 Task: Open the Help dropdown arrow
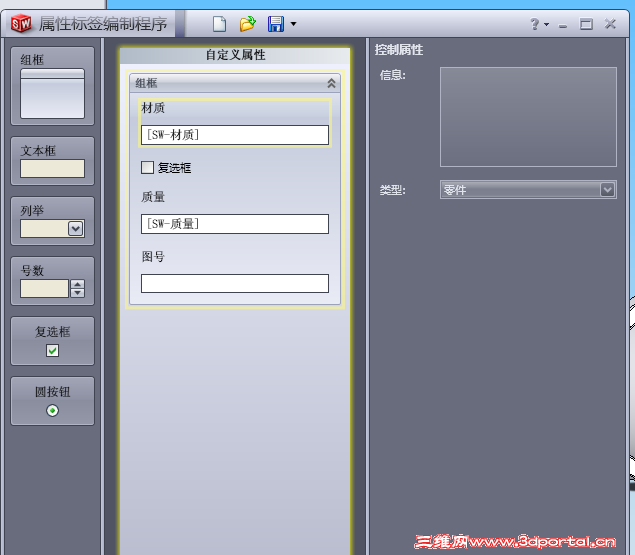546,24
